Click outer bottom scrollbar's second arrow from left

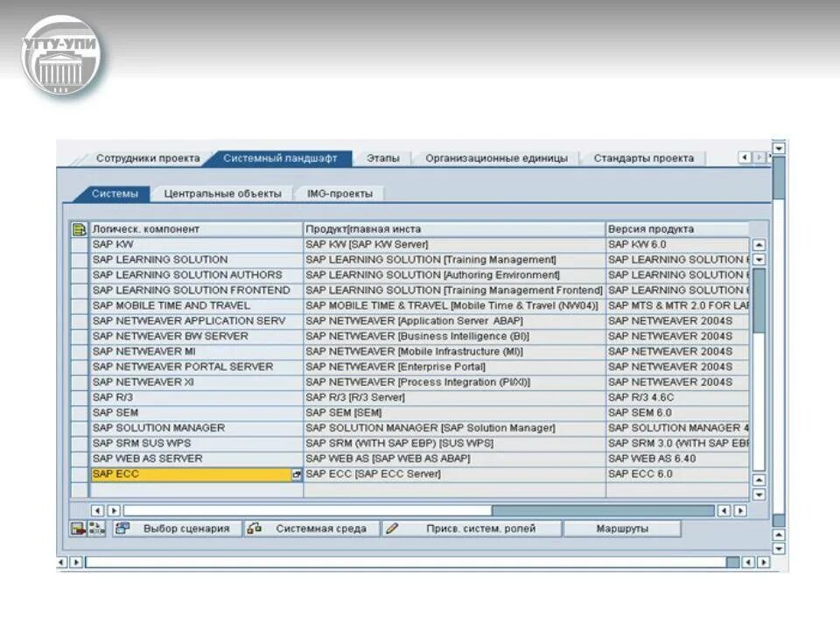coord(76,563)
